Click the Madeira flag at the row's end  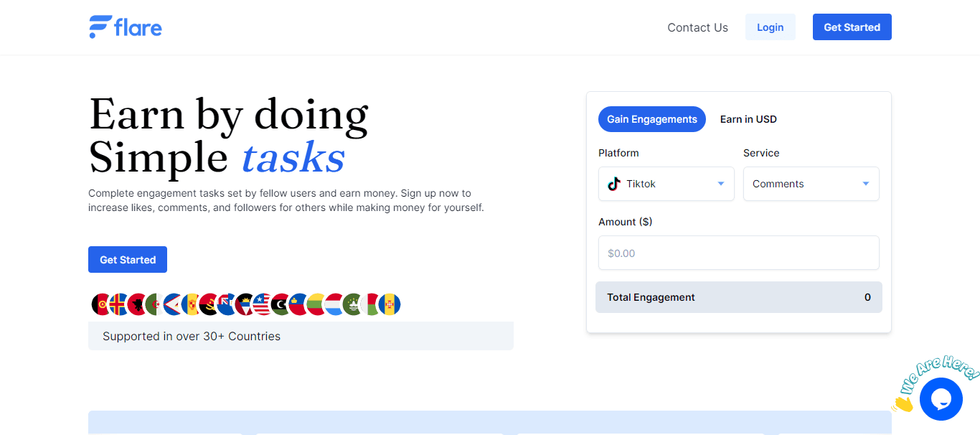click(x=390, y=304)
